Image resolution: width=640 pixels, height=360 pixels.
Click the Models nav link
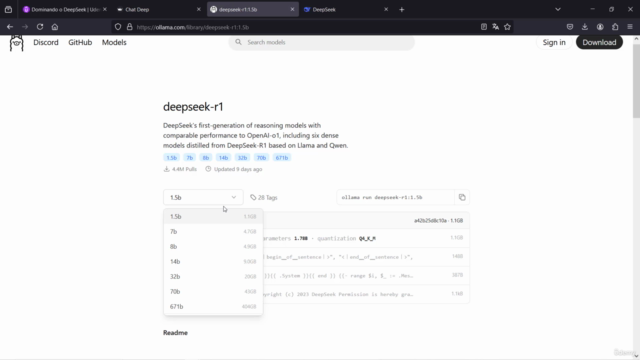tap(114, 42)
